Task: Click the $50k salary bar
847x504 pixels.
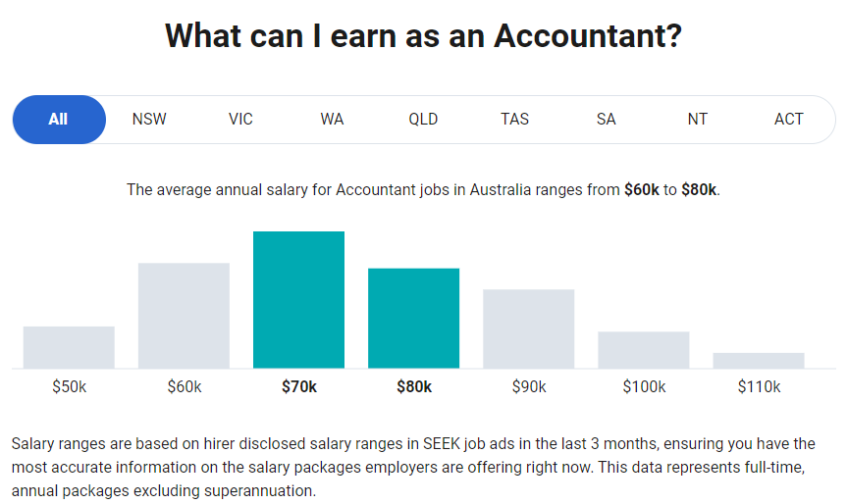Action: [69, 347]
